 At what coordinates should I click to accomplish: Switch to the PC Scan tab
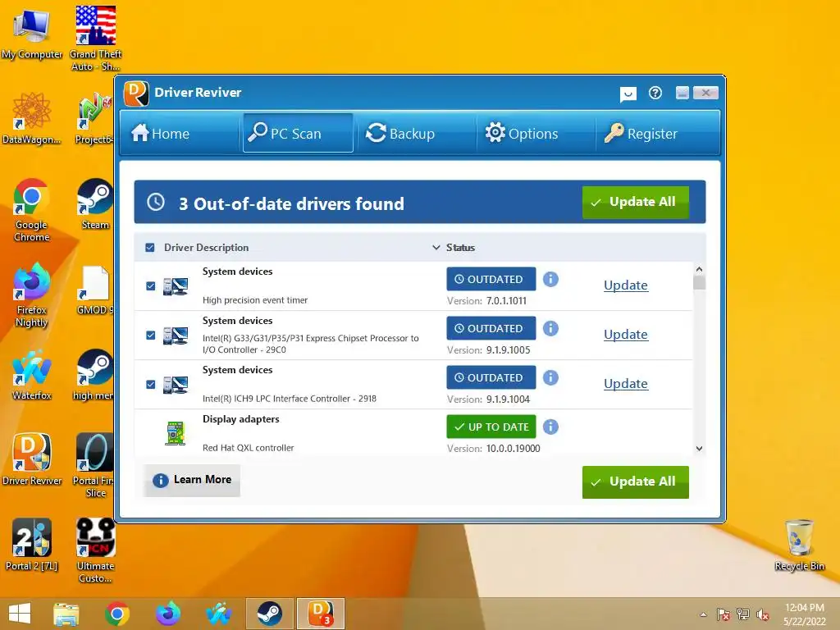pyautogui.click(x=298, y=133)
